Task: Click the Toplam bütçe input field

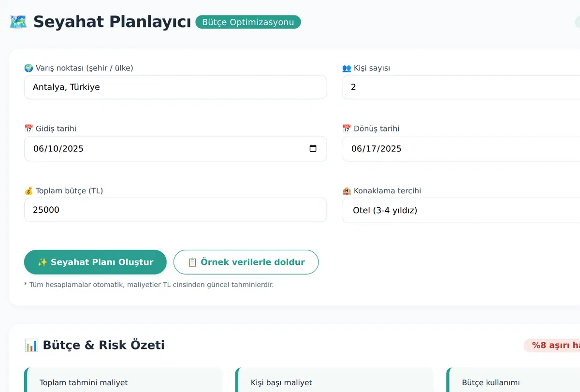Action: pyautogui.click(x=175, y=210)
